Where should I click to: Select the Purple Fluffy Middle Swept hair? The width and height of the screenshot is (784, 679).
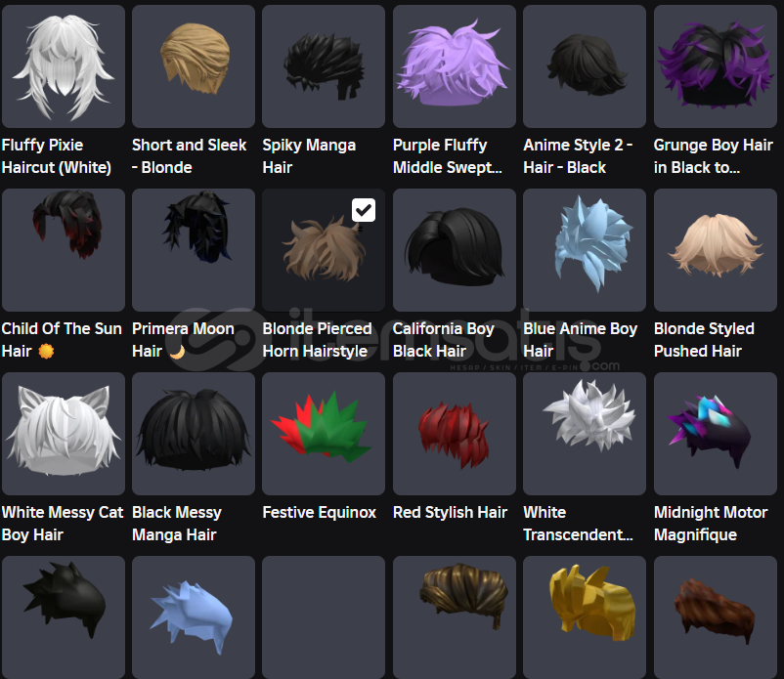tap(455, 66)
